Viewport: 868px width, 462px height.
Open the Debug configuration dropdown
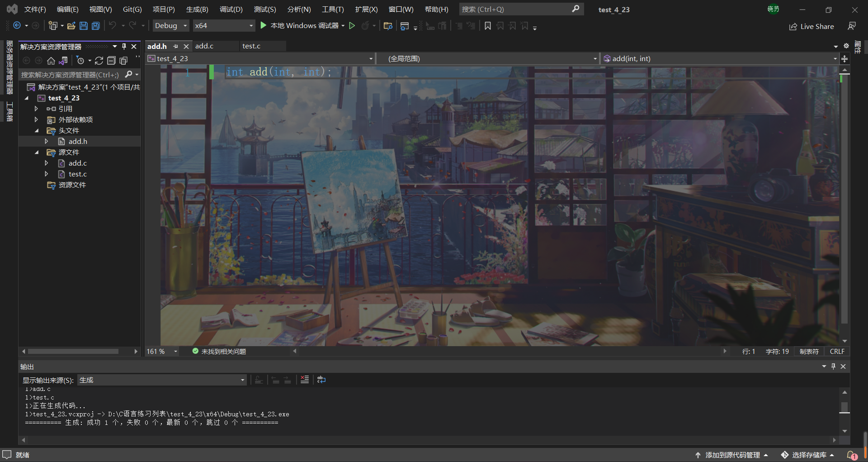171,26
